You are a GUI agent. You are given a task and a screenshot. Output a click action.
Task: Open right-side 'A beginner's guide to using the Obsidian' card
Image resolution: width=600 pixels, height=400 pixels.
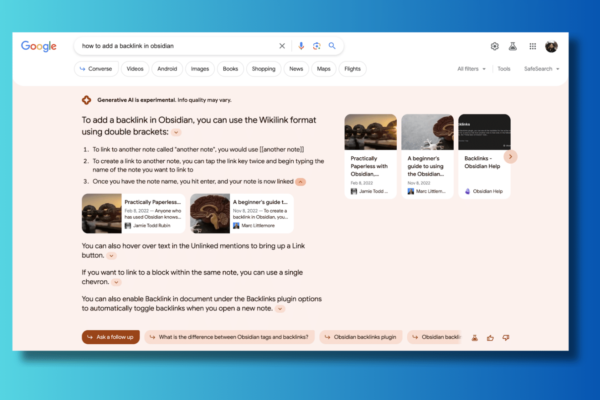427,156
